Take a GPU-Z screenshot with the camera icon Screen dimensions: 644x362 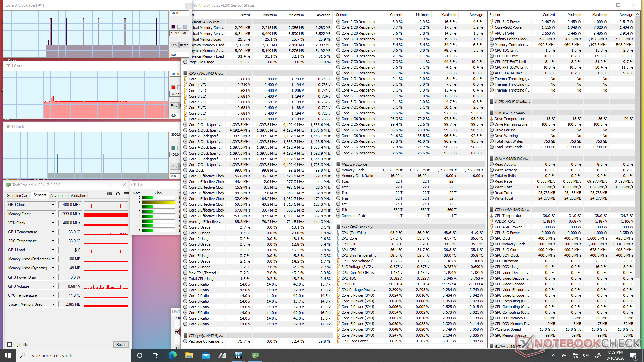pos(109,194)
